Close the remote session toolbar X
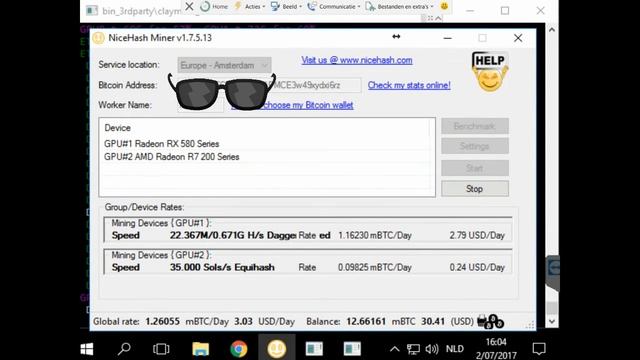Image resolution: width=640 pixels, height=360 pixels. pos(189,6)
